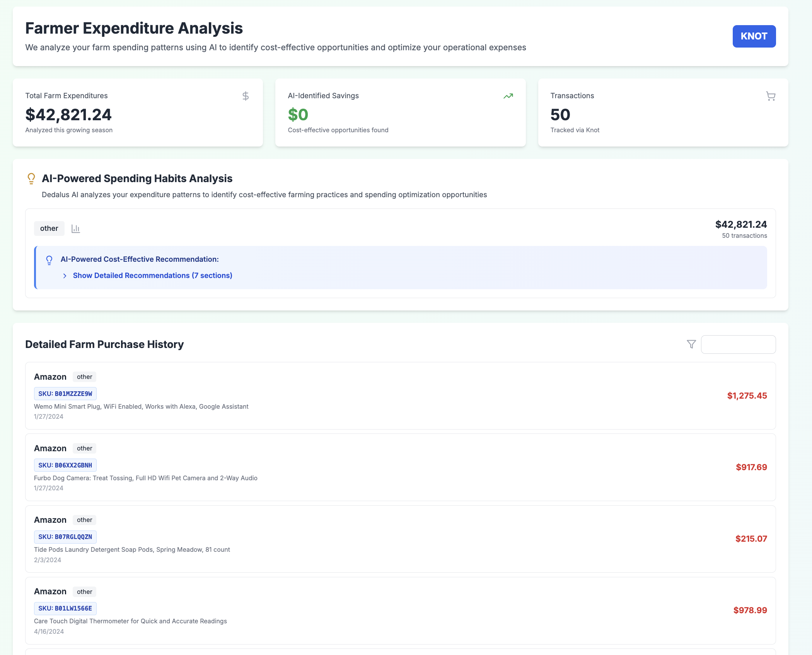Click the filter funnel icon

691,344
